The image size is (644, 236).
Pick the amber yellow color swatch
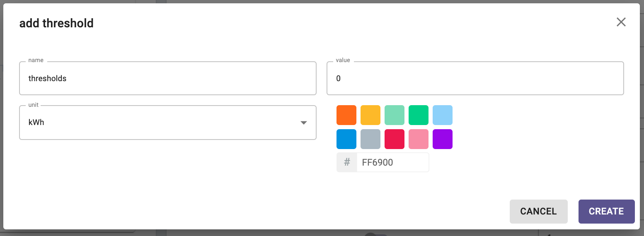[370, 115]
